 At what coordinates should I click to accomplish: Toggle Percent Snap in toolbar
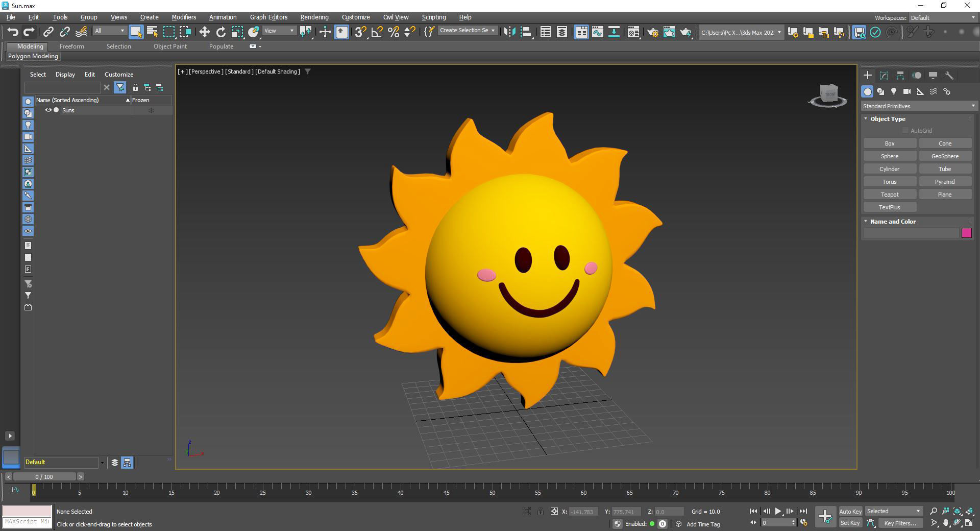[393, 32]
